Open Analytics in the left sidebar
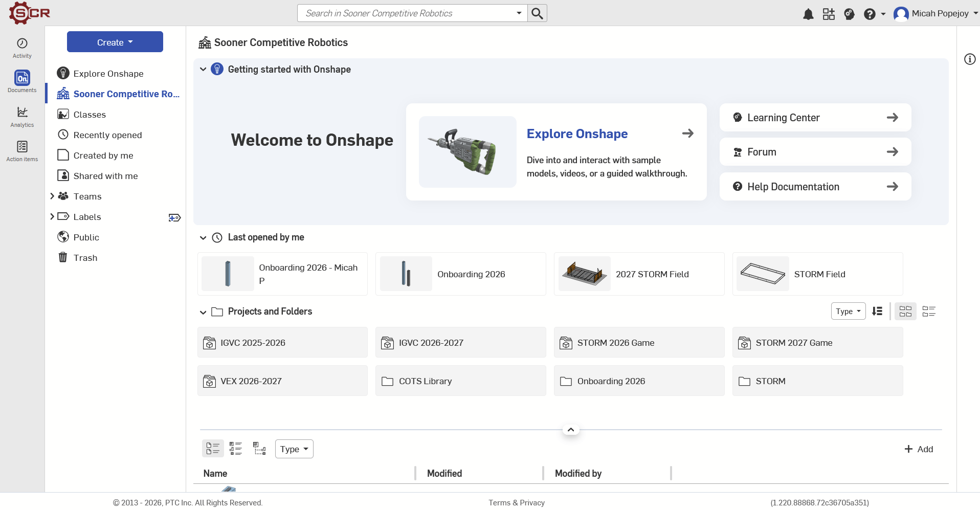The width and height of the screenshot is (980, 510). [22, 117]
